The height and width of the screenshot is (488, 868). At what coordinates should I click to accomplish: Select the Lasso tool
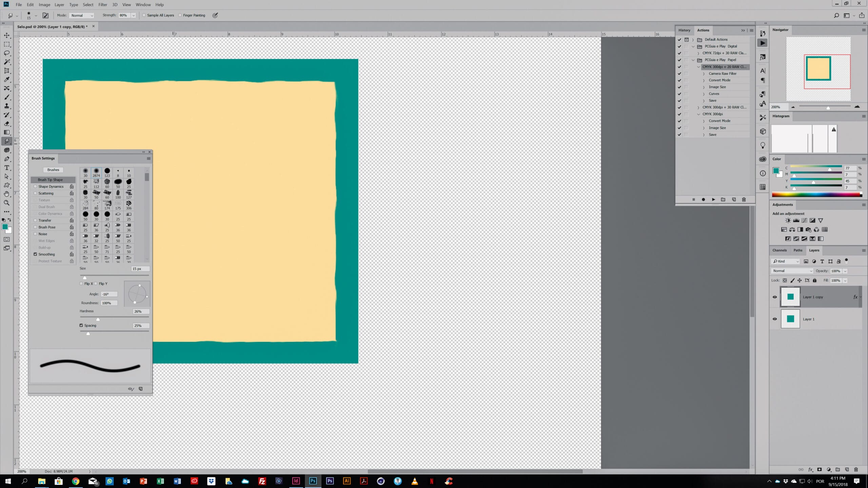point(7,53)
